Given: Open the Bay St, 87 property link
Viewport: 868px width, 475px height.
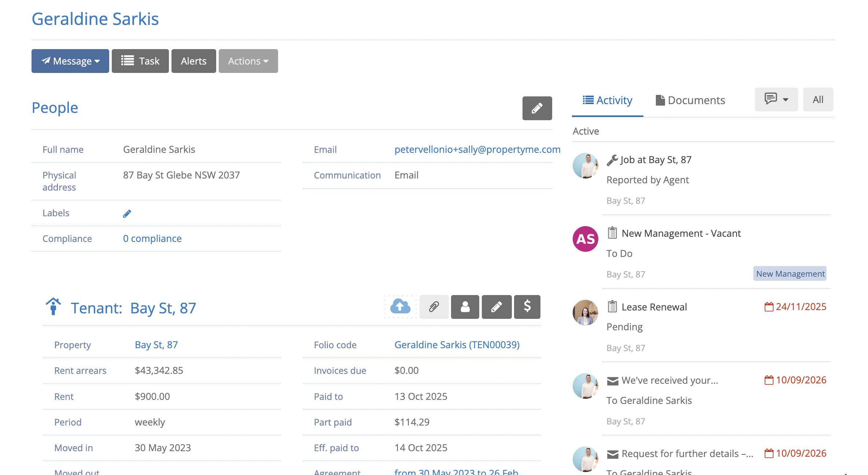Looking at the screenshot, I should click(x=156, y=345).
